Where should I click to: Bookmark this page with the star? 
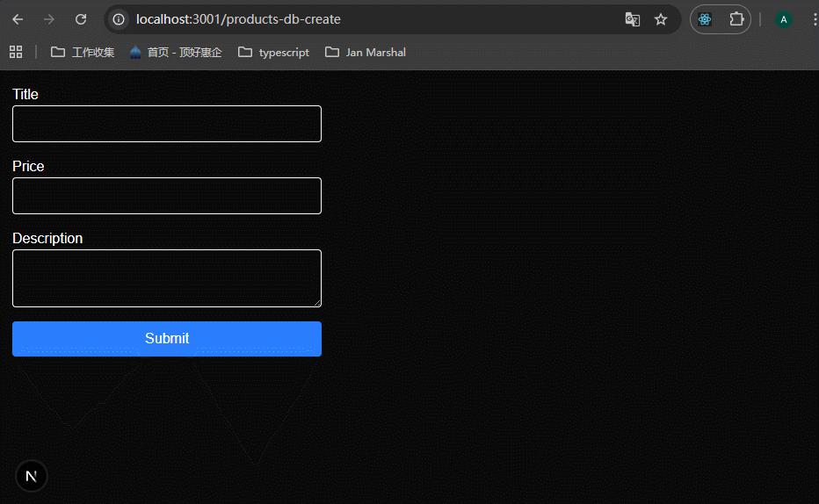(661, 19)
